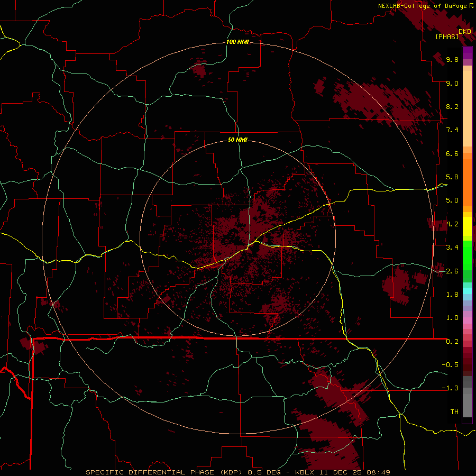476x476 pixels.
Task: Click the -0.5 value on the color scale
Action: [450, 365]
